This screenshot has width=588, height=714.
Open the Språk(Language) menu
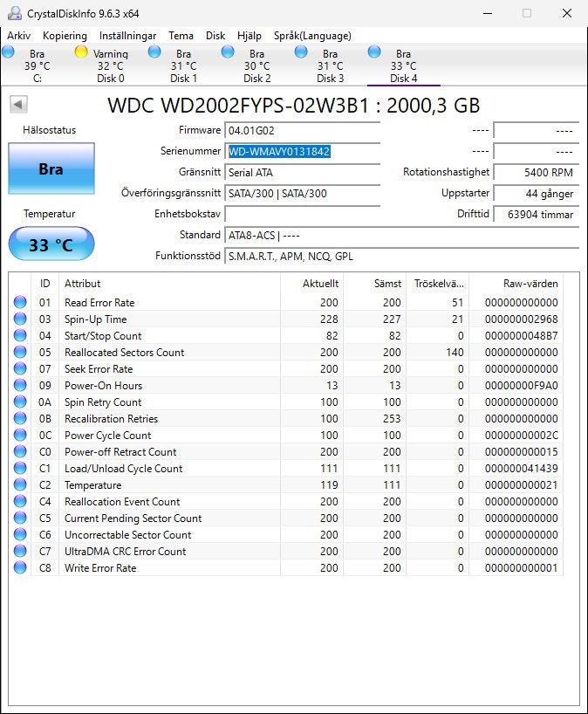pyautogui.click(x=312, y=36)
